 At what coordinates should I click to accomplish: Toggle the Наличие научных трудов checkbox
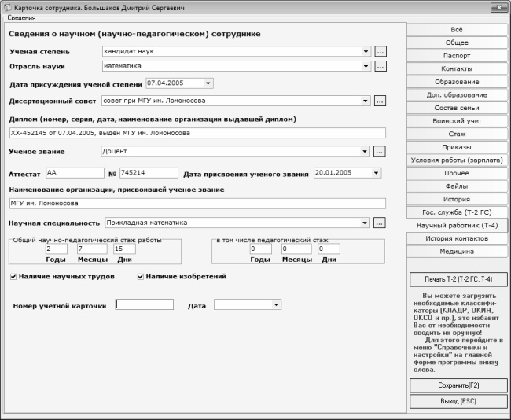[13, 277]
